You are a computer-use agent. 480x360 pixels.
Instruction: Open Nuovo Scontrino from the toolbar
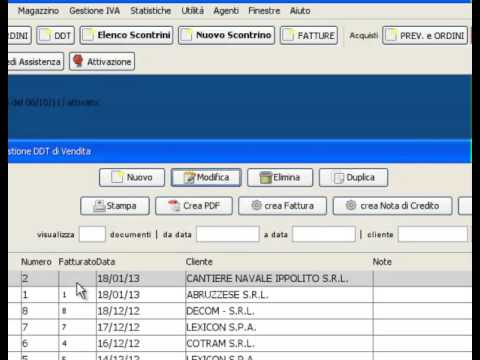(226, 35)
